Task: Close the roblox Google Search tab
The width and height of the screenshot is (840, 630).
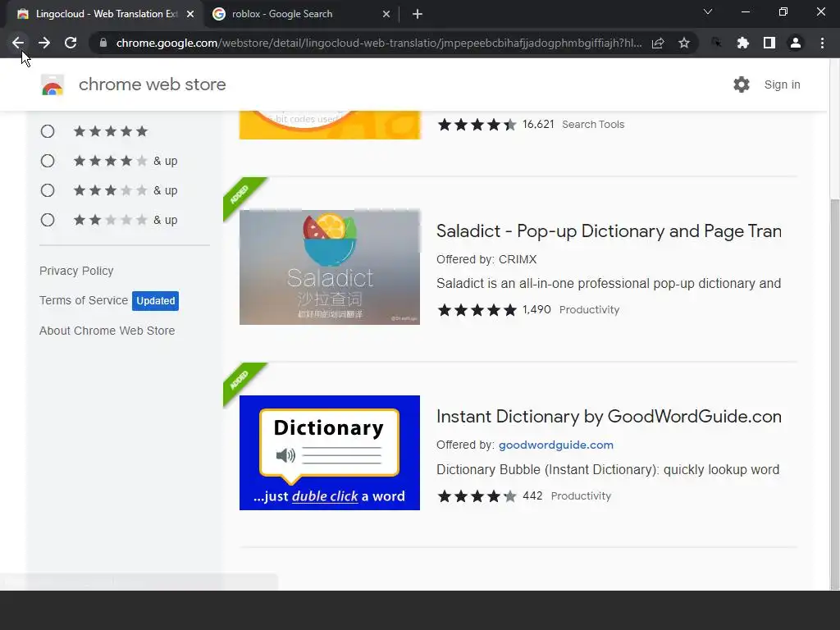Action: [x=386, y=14]
